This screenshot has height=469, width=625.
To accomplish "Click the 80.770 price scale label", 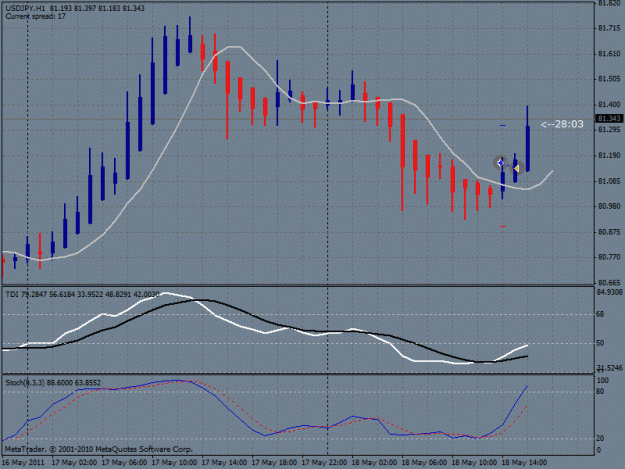I will pos(609,257).
